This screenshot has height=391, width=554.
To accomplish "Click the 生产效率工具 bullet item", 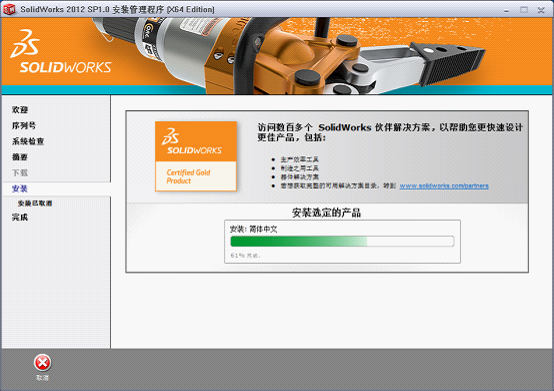I will coord(300,159).
